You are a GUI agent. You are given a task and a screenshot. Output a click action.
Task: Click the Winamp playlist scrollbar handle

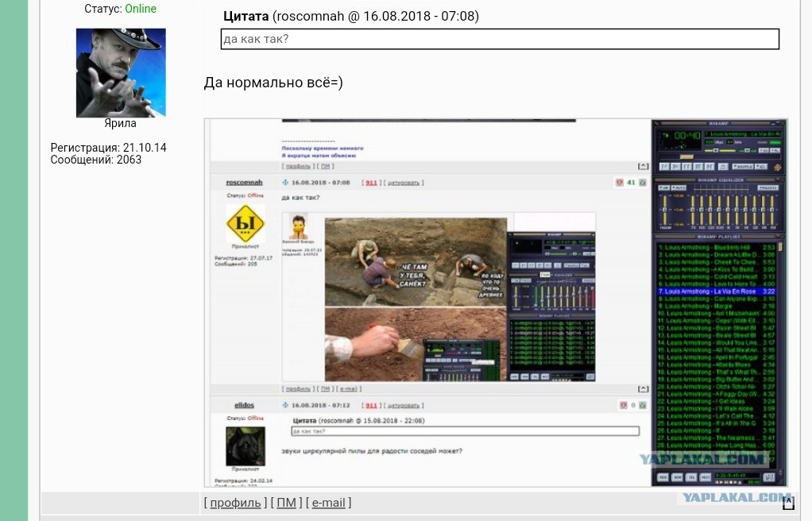coord(780,248)
